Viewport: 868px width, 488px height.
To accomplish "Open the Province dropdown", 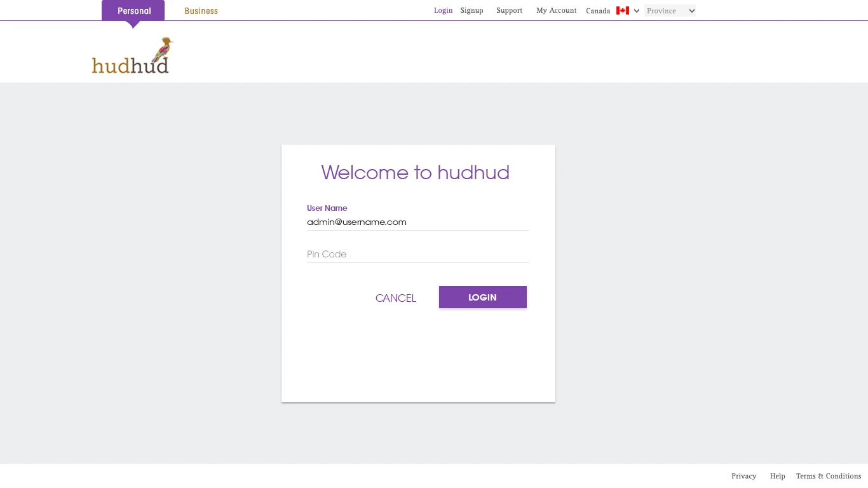I will point(670,11).
